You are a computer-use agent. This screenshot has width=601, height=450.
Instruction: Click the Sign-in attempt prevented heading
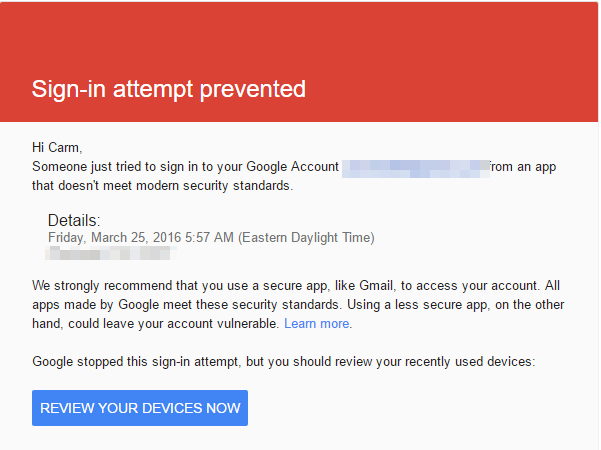pyautogui.click(x=169, y=89)
